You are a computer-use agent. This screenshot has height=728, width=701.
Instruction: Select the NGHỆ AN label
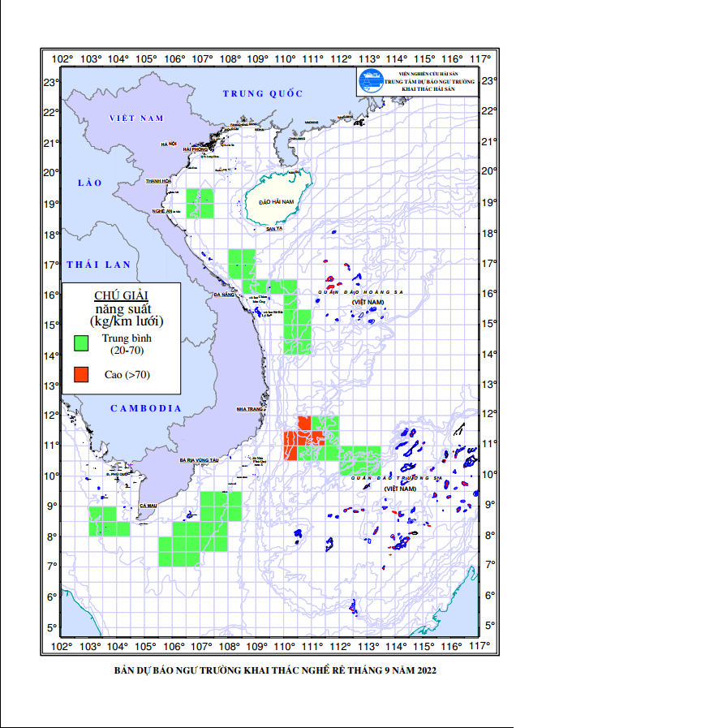[x=162, y=211]
